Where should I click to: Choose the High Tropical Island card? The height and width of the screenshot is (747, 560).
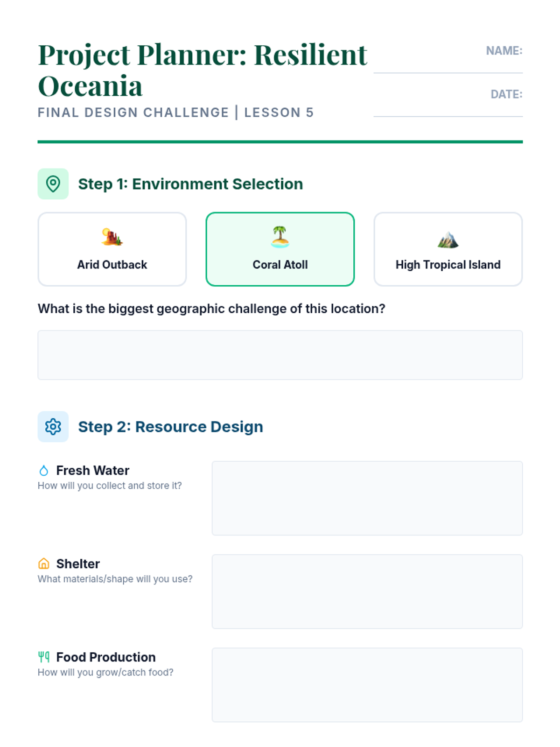click(x=448, y=249)
